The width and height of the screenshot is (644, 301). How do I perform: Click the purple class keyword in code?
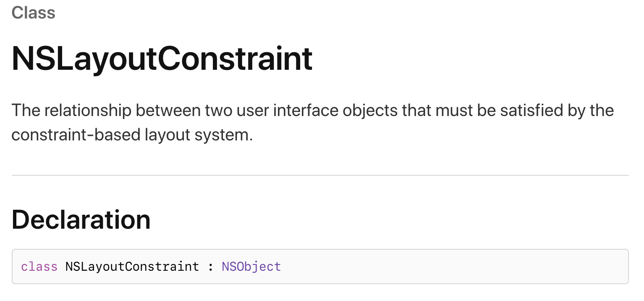click(x=39, y=267)
